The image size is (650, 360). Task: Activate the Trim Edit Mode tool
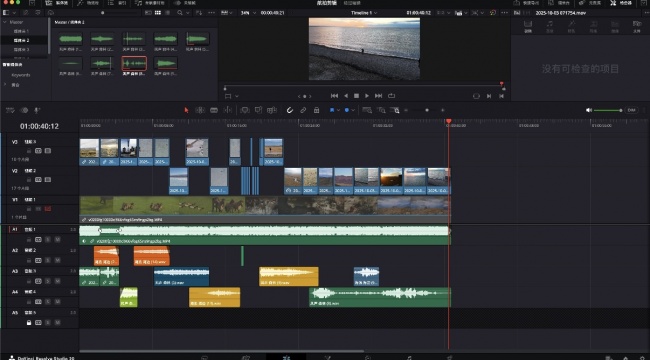coord(200,110)
